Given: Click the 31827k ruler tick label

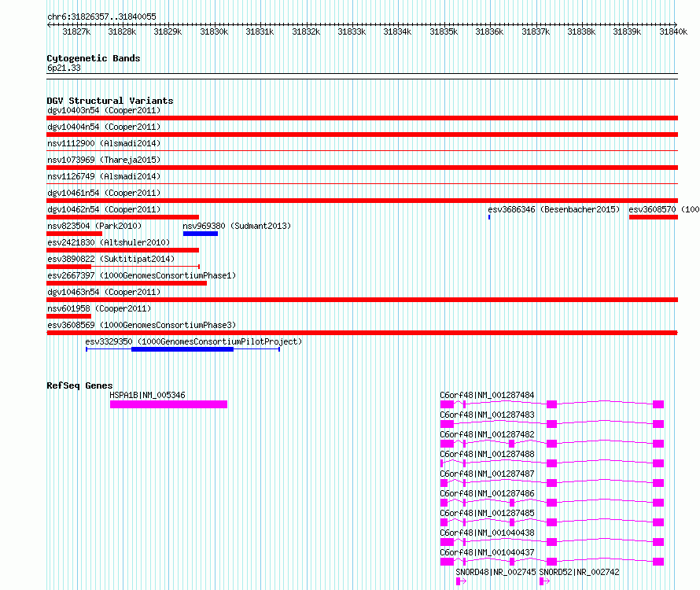Looking at the screenshot, I should [76, 31].
